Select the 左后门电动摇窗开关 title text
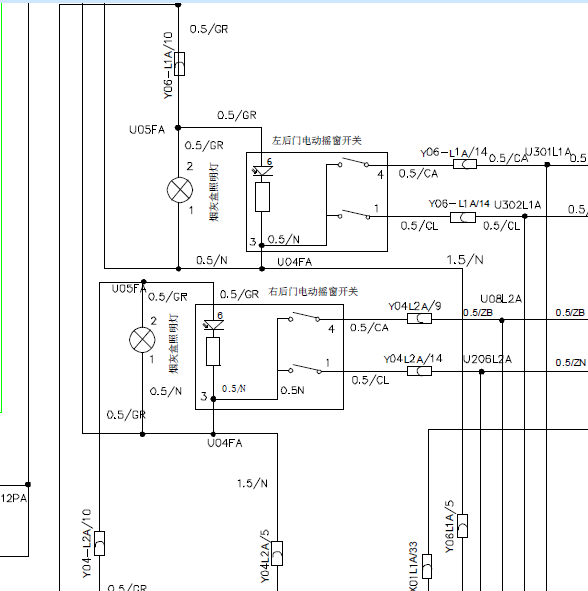Image resolution: width=588 pixels, height=591 pixels. pyautogui.click(x=317, y=141)
